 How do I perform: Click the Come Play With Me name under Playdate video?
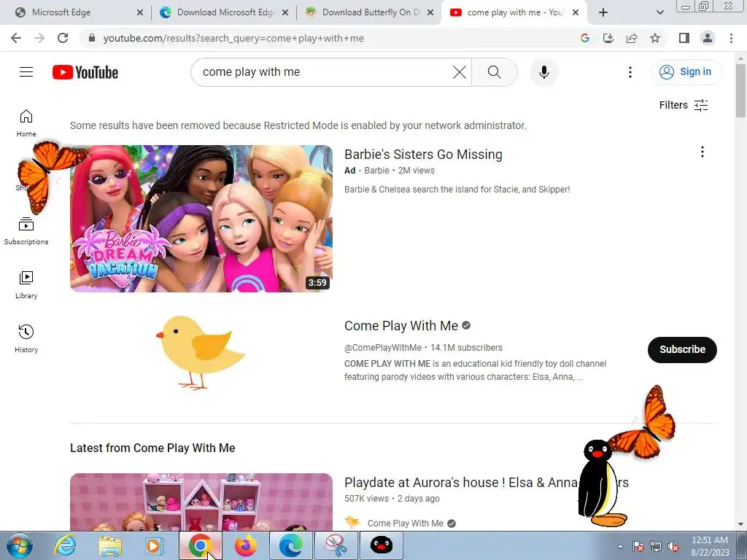point(406,524)
